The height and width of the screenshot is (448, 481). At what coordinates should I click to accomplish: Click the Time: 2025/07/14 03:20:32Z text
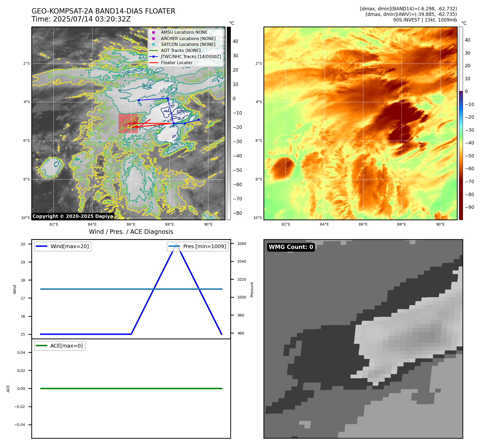81,19
